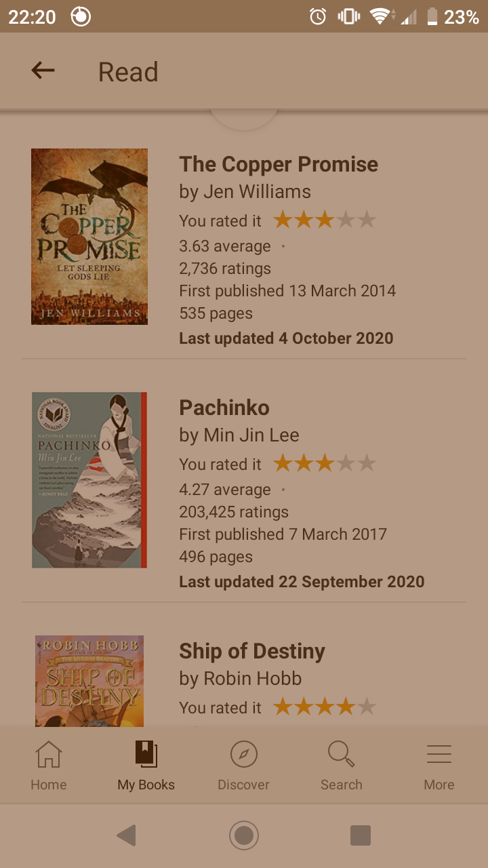Open the Search magnifier icon
This screenshot has width=488, height=868.
point(341,754)
